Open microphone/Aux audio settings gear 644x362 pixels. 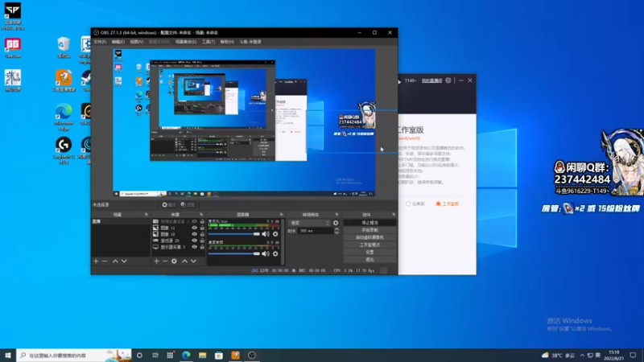pos(275,234)
